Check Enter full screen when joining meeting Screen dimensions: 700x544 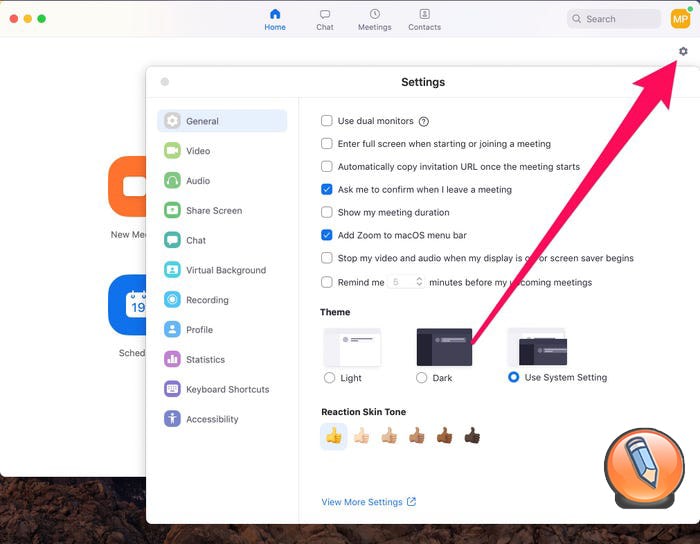click(x=327, y=143)
